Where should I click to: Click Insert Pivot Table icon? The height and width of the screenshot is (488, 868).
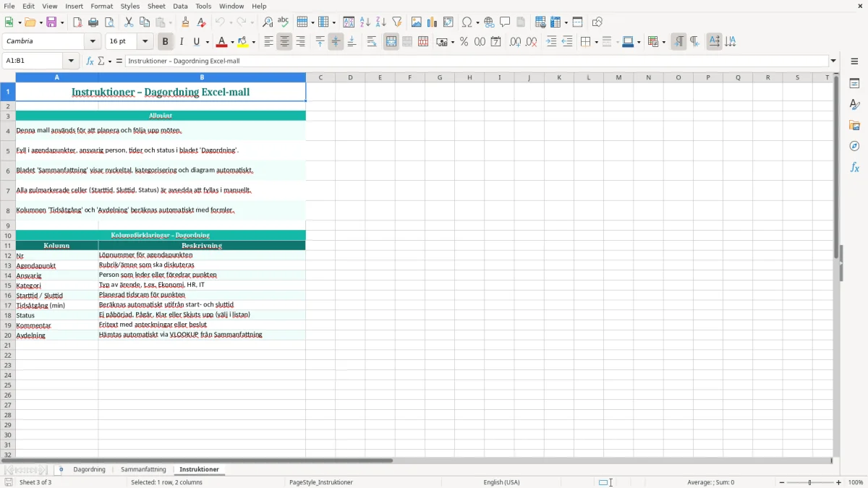tap(448, 22)
